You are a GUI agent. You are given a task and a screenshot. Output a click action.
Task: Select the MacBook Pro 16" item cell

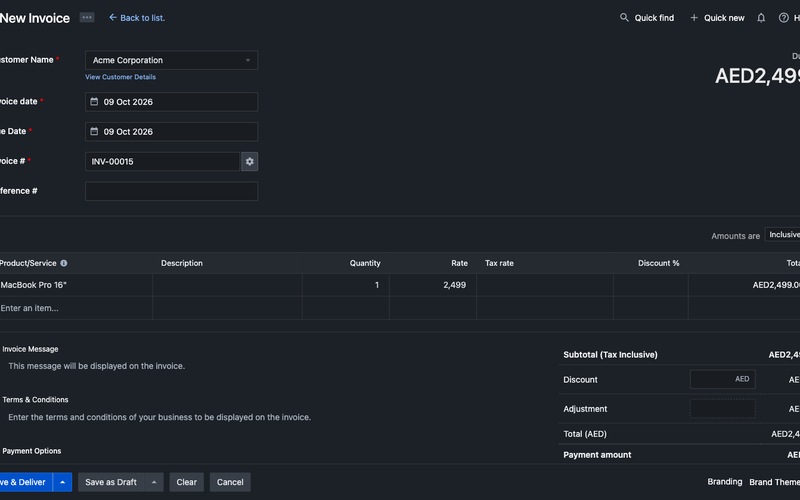(x=76, y=285)
